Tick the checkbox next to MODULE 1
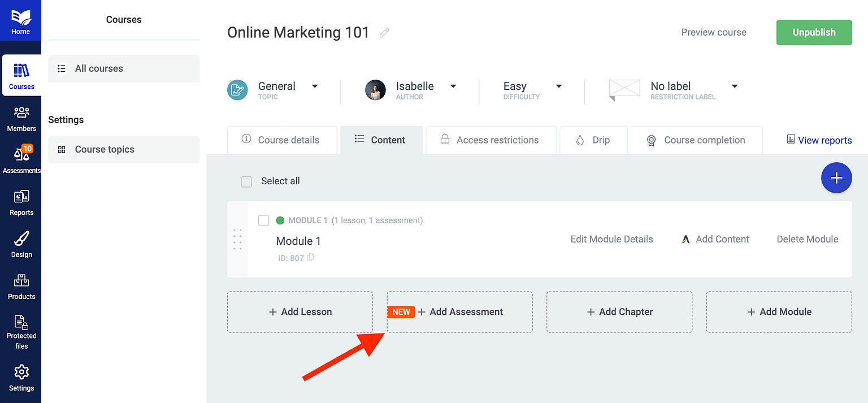 coord(263,220)
